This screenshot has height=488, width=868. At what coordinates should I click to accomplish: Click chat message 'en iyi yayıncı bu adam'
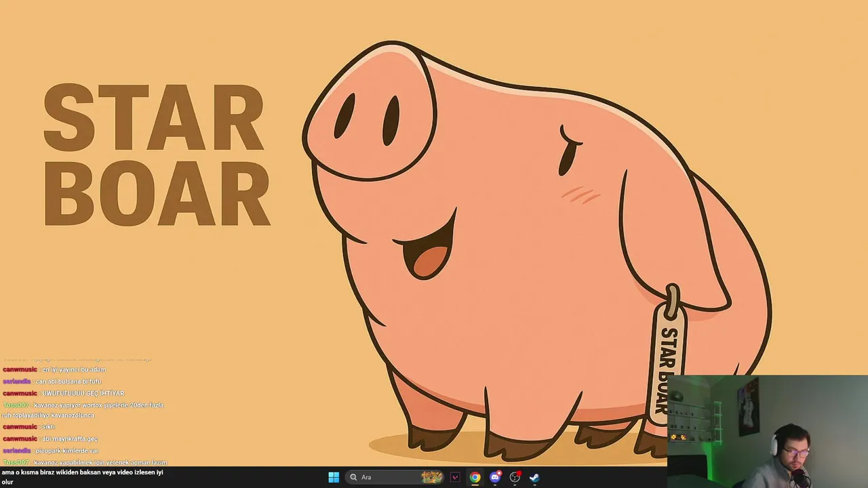74,369
